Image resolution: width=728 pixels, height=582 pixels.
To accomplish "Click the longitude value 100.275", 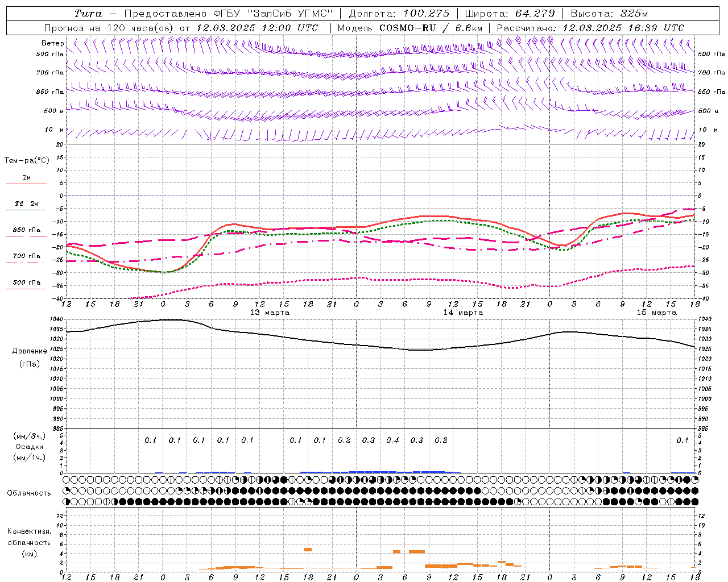I will (x=426, y=14).
